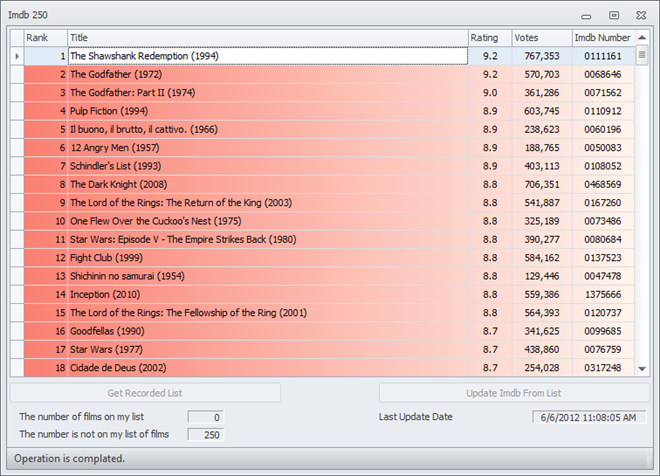Click the Update Imdb From List button
Viewport: 660px width, 476px height.
pos(514,393)
